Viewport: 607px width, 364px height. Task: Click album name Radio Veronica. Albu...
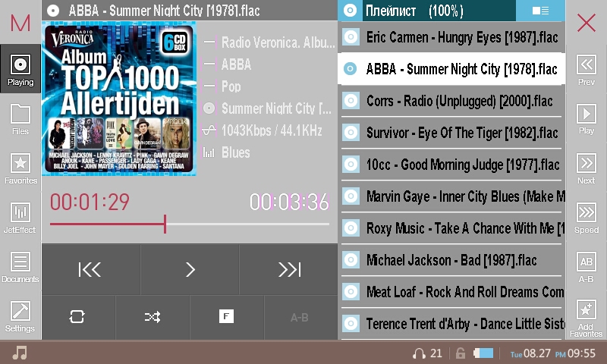[278, 42]
